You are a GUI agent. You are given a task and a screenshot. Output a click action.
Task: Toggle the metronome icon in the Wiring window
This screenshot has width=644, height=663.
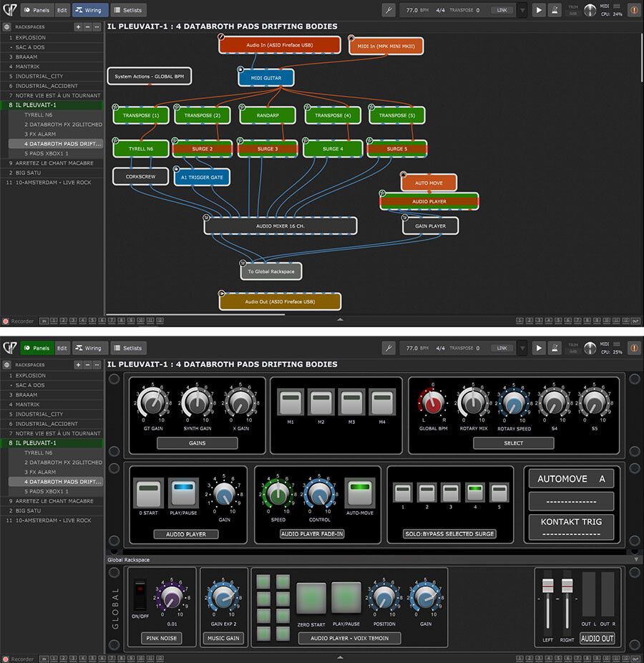555,10
